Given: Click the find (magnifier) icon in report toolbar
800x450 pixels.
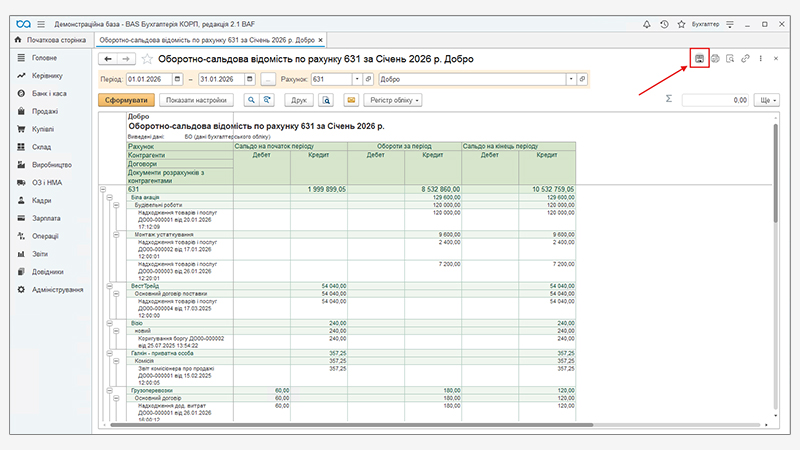Looking at the screenshot, I should pyautogui.click(x=249, y=100).
